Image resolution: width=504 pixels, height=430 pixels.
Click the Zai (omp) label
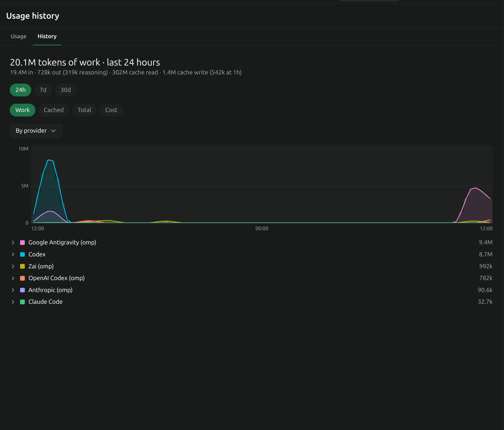click(x=41, y=266)
